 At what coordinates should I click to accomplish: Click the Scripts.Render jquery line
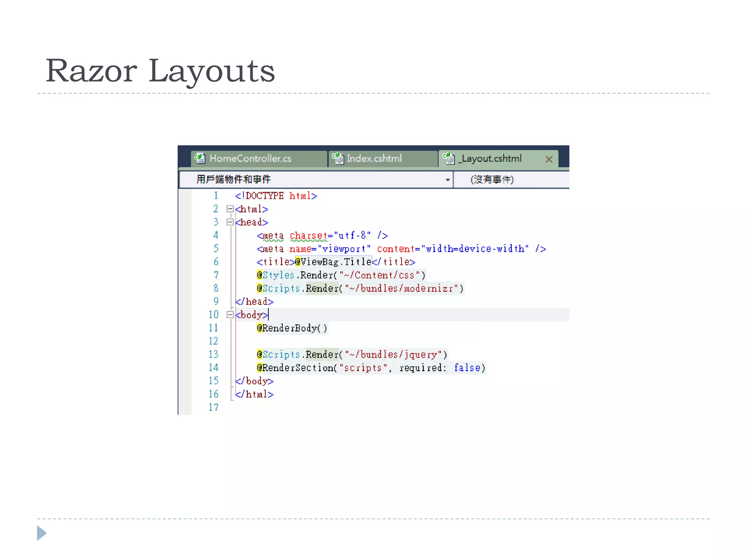point(352,354)
